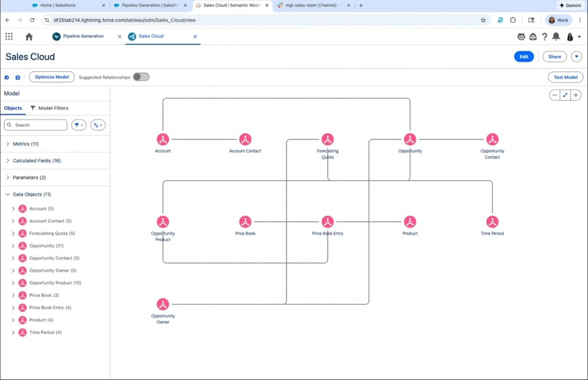Toggle Suggested Relationships switch

pos(141,77)
